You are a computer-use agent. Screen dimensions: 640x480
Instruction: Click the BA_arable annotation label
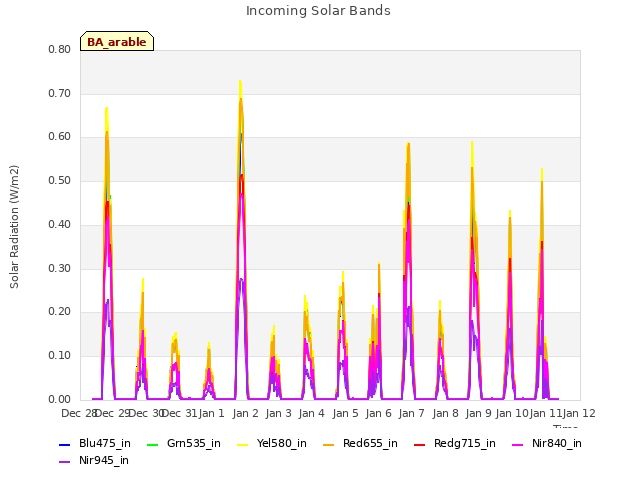tap(117, 42)
